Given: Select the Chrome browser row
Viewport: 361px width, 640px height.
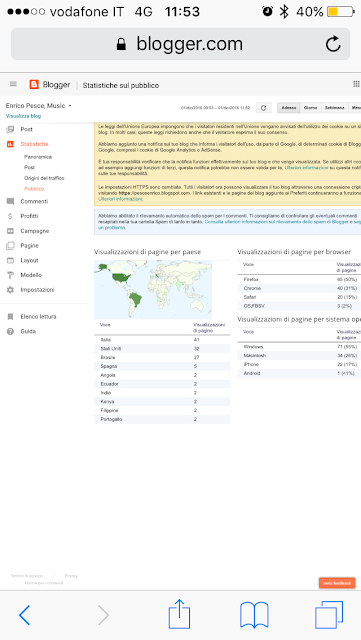Looking at the screenshot, I should (299, 289).
